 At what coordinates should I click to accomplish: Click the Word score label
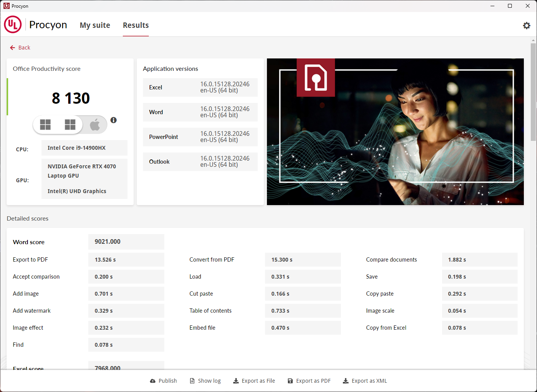tap(29, 242)
